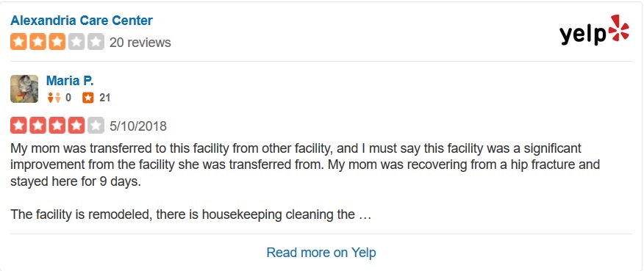Click the first orange star of business rating
Image resolution: width=644 pixels, height=271 pixels.
click(18, 42)
